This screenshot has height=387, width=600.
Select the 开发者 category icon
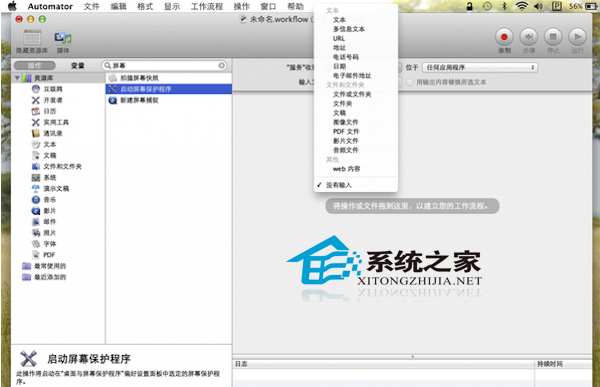click(36, 100)
